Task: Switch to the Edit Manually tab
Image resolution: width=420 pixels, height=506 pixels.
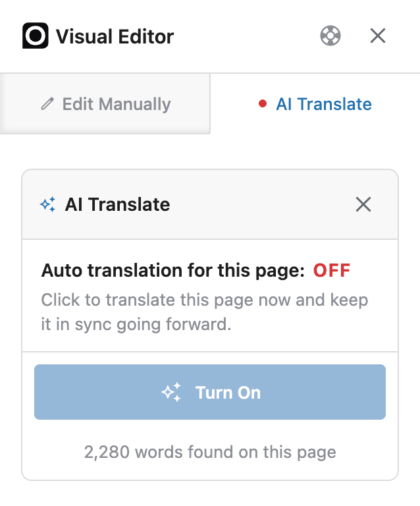Action: [105, 103]
